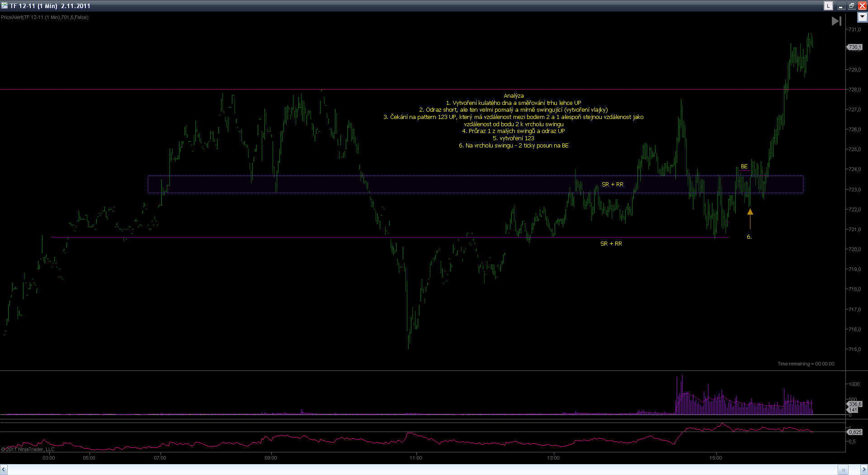Click the NinjaTrader window icon in title bar
868x475 pixels.
(x=5, y=5)
